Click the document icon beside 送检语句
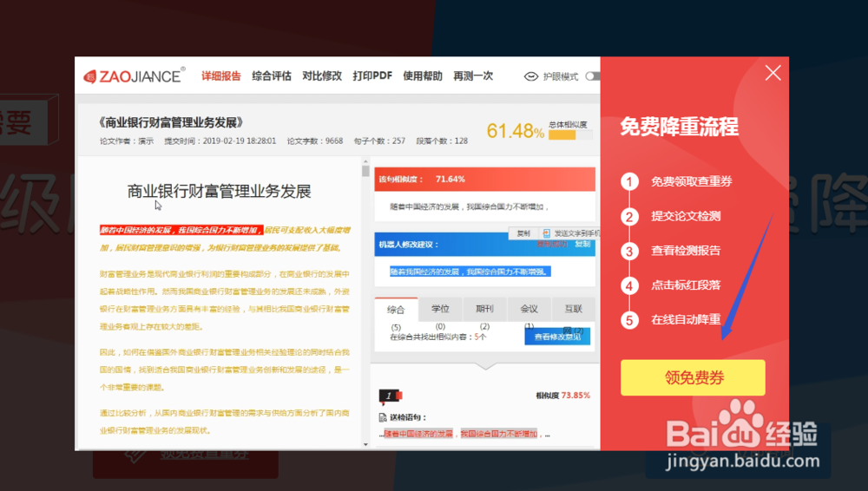This screenshot has height=491, width=868. pyautogui.click(x=383, y=417)
